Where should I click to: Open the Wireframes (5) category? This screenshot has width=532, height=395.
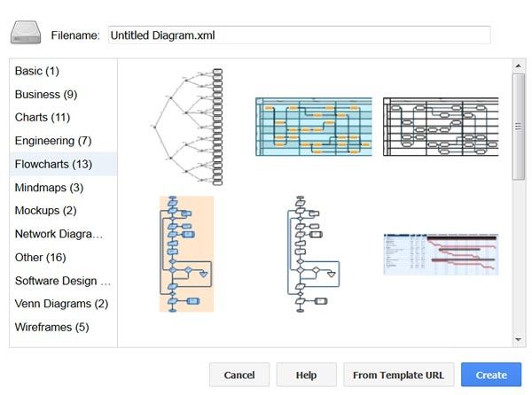[x=64, y=327]
